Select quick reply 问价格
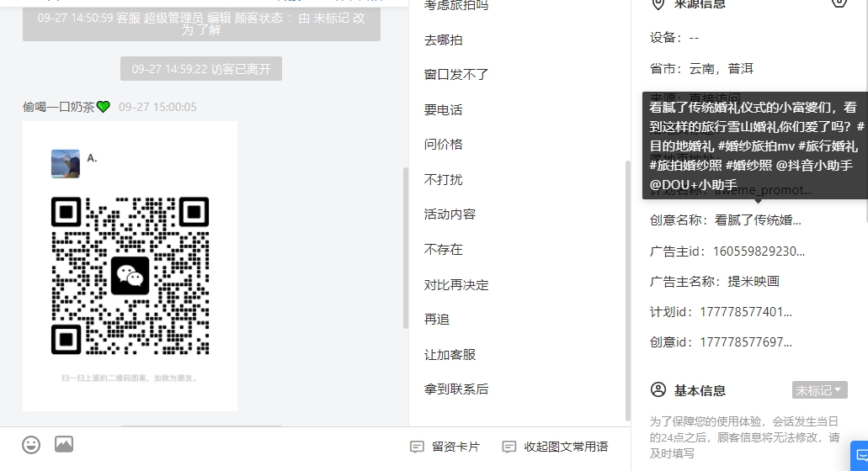868x471 pixels. (444, 145)
